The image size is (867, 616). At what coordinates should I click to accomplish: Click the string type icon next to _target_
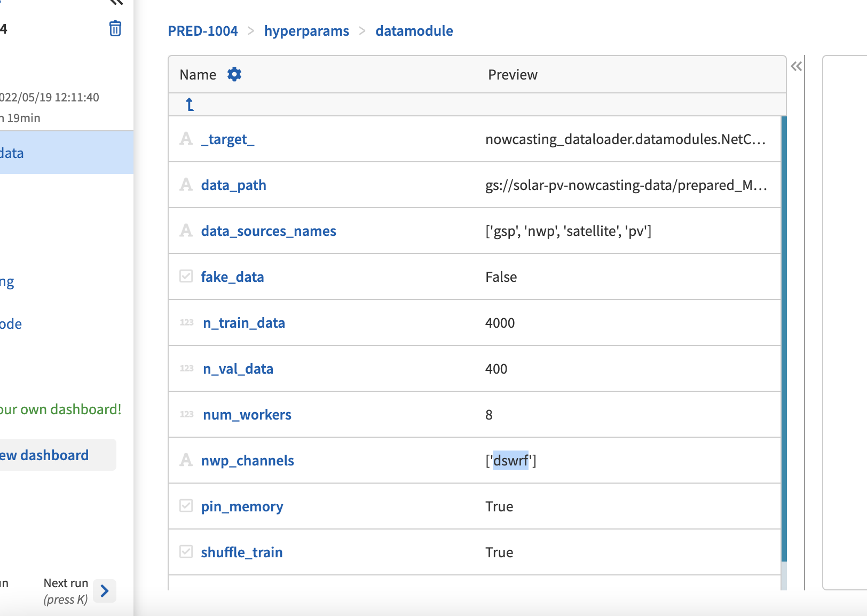[185, 138]
